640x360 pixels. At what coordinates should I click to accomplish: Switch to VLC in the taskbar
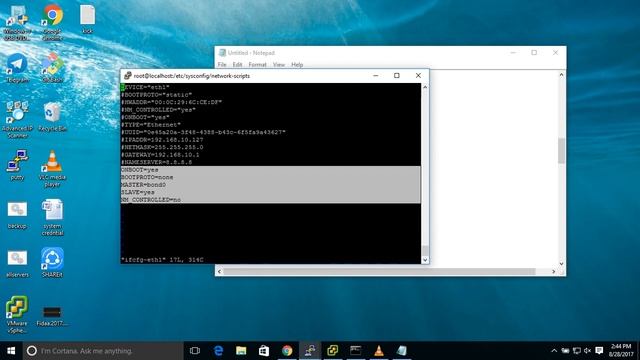[379, 351]
